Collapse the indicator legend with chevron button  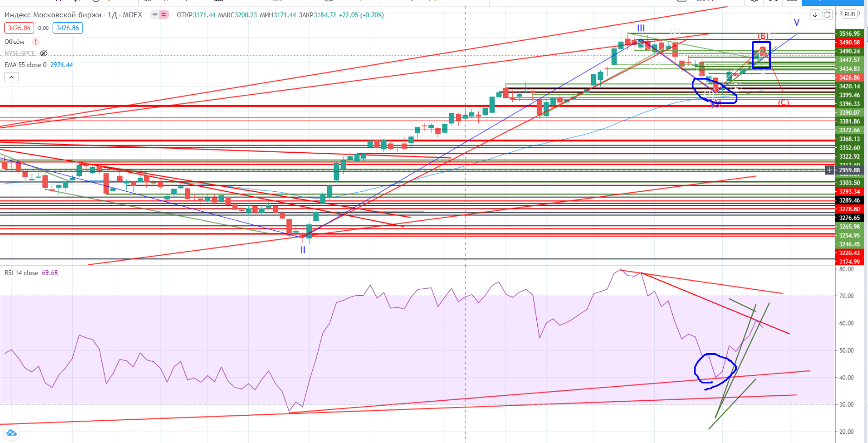(x=11, y=77)
